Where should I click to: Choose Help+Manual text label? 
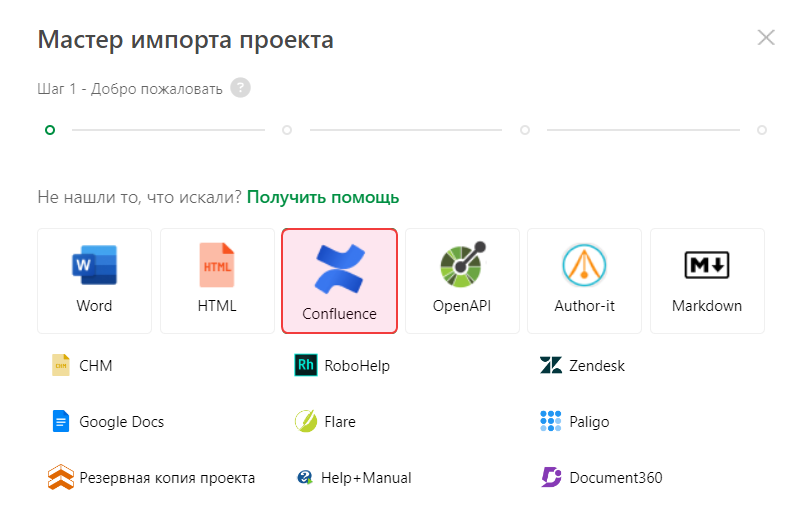tap(366, 477)
